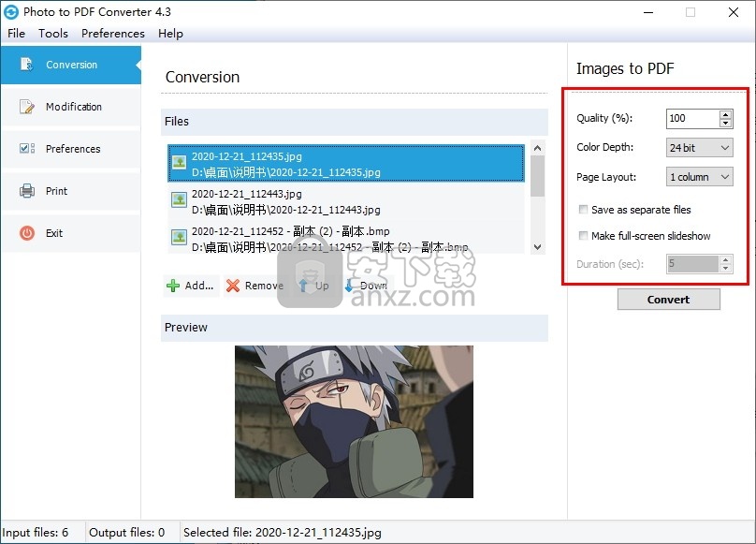Click the green plus Add icon
The width and height of the screenshot is (756, 544).
pyautogui.click(x=172, y=286)
